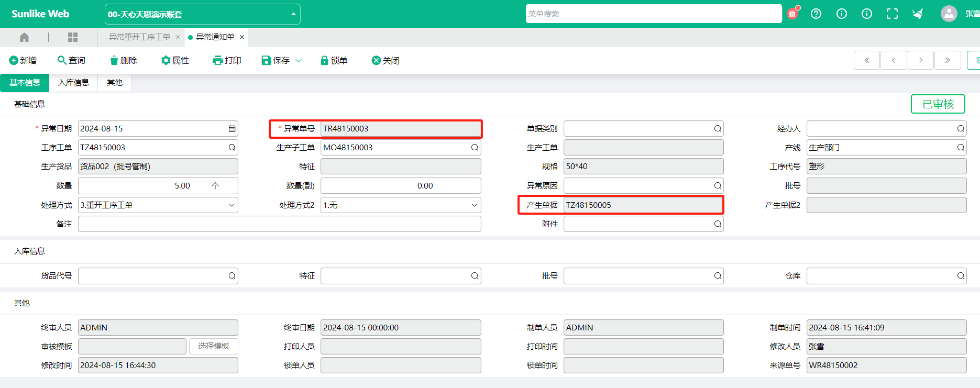Image resolution: width=980 pixels, height=388 pixels.
Task: Click the 打印 print toolbar button
Action: (227, 61)
